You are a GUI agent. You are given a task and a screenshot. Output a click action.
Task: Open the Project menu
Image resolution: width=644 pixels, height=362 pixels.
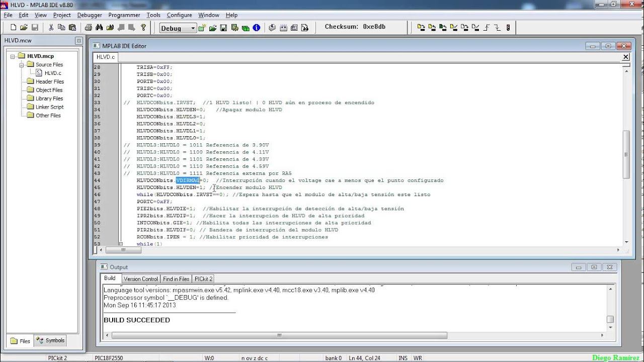tap(62, 15)
